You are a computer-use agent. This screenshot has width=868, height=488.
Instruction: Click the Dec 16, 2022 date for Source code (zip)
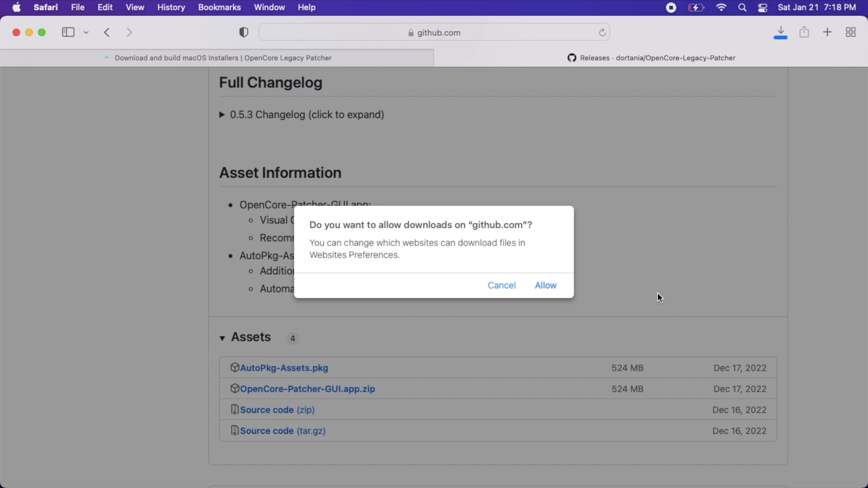[x=739, y=410]
